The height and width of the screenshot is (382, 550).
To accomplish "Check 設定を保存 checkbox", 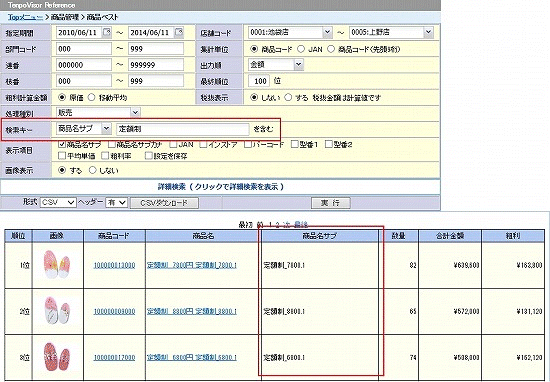I will pos(149,155).
